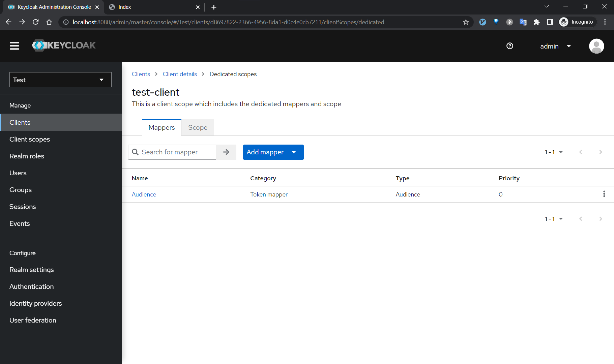Open the kebab menu for Audience row
Screen dimensions: 614x364
pos(604,194)
